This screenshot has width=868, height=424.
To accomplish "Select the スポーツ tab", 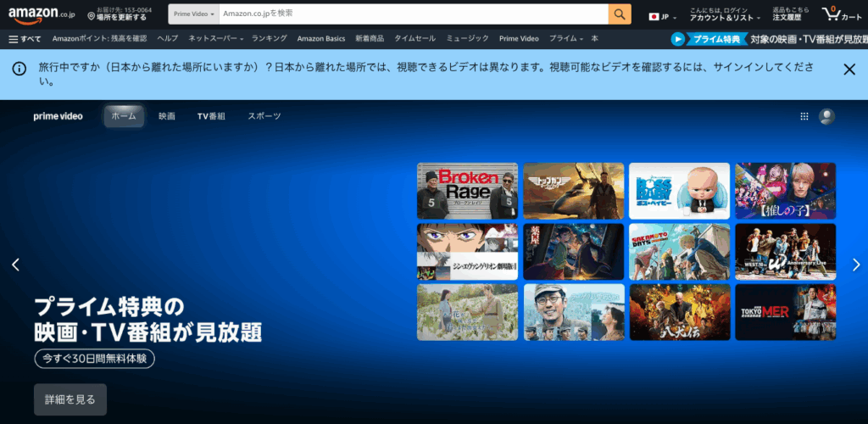I will click(x=264, y=116).
